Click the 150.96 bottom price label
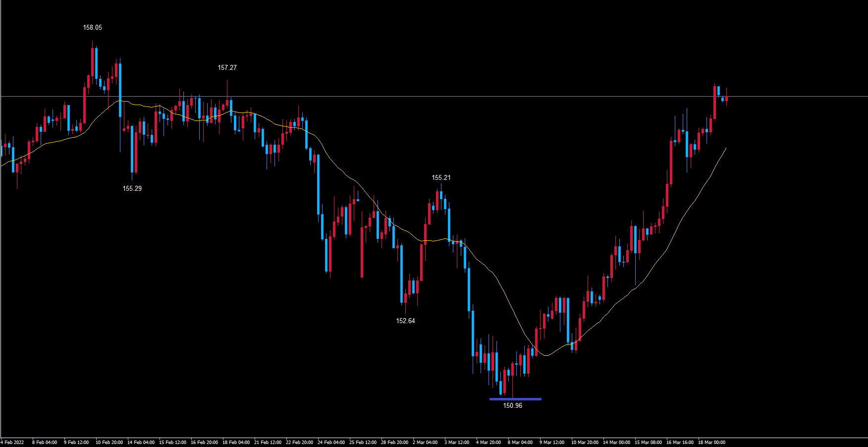This screenshot has height=447, width=868. (x=512, y=406)
